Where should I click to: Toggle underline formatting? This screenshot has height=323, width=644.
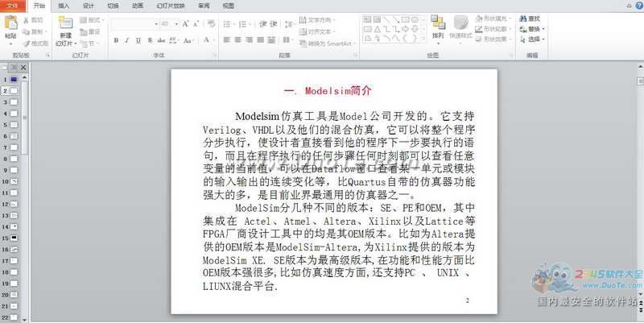(x=138, y=40)
